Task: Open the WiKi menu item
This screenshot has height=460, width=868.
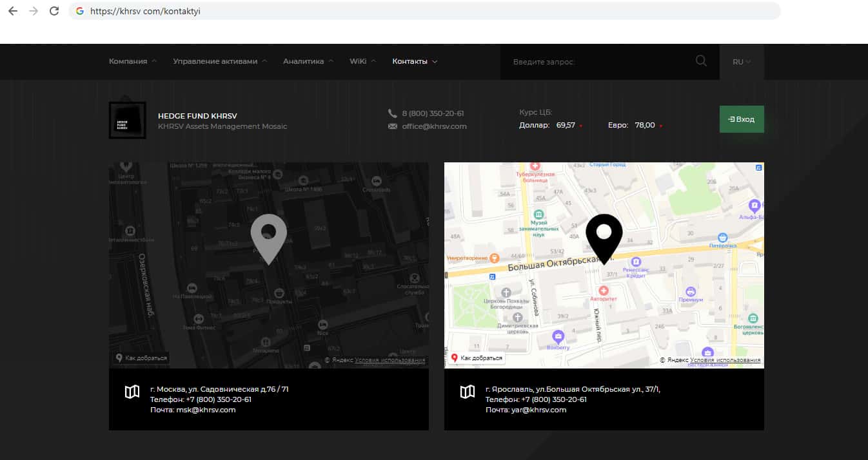Action: click(362, 61)
